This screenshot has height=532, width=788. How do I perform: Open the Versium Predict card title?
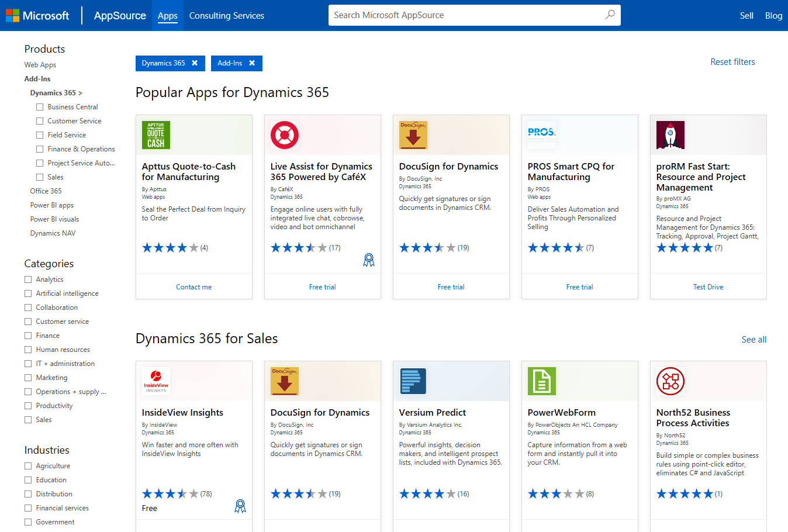pos(433,413)
